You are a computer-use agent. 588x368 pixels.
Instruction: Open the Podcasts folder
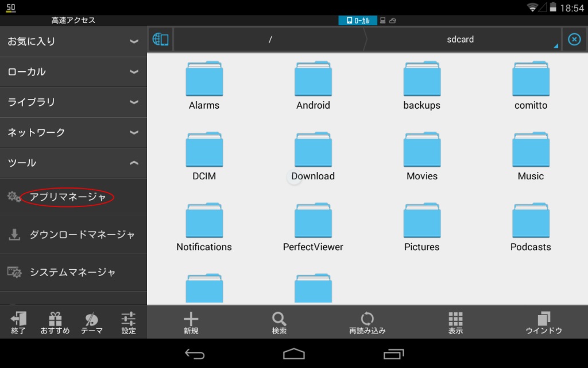pyautogui.click(x=531, y=227)
